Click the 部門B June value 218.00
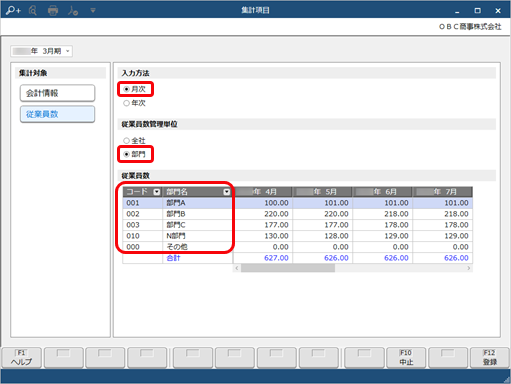Screen dimensions: 511x384 pos(383,214)
